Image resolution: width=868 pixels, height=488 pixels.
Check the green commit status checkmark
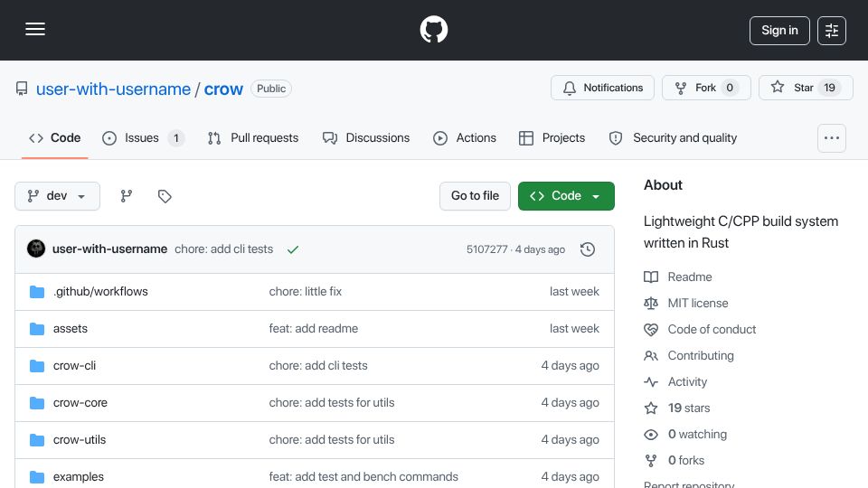tap(293, 249)
